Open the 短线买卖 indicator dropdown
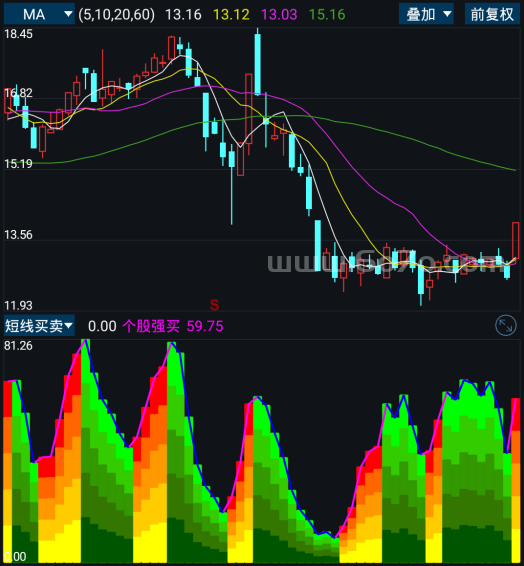 (39, 326)
